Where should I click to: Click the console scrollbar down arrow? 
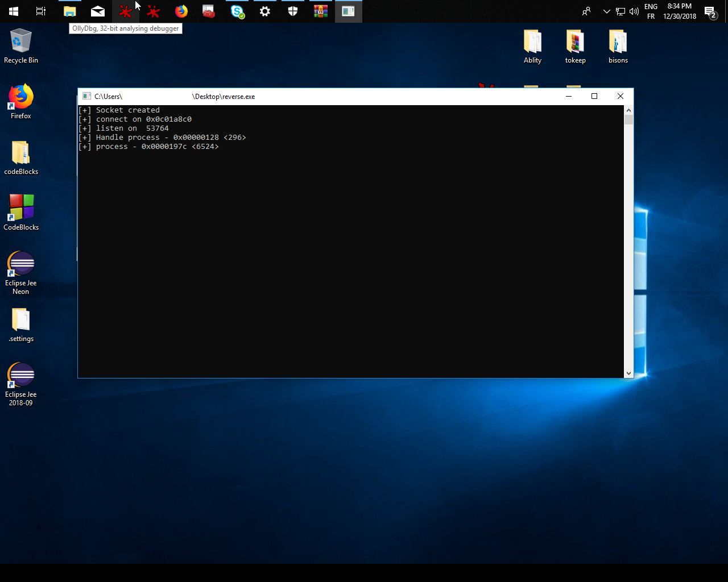628,373
